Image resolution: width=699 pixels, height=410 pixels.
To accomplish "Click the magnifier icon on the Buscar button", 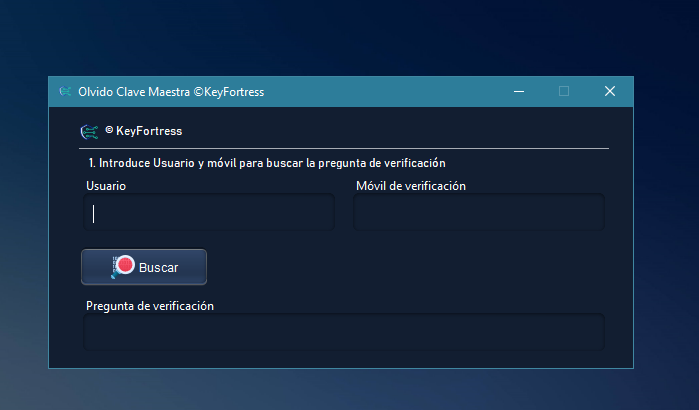I will click(123, 267).
